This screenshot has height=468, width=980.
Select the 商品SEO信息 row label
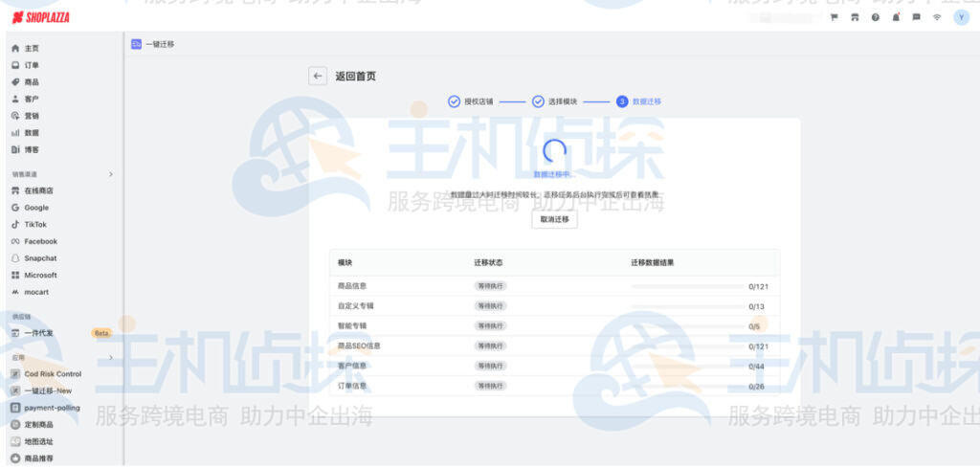[x=360, y=346]
